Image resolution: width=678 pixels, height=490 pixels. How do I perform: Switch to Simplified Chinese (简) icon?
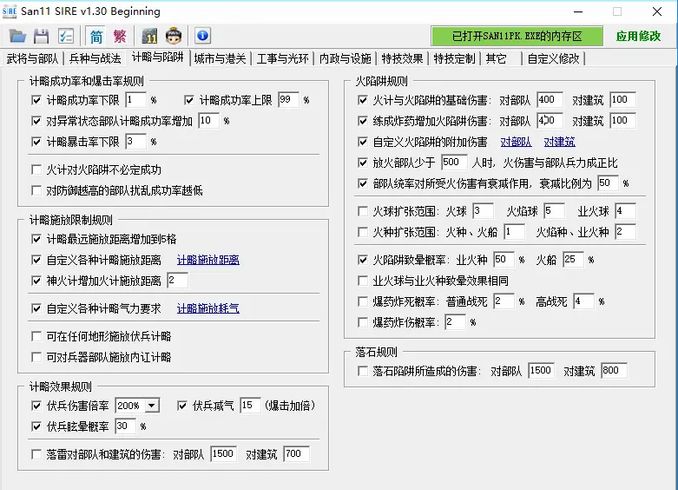pyautogui.click(x=96, y=37)
